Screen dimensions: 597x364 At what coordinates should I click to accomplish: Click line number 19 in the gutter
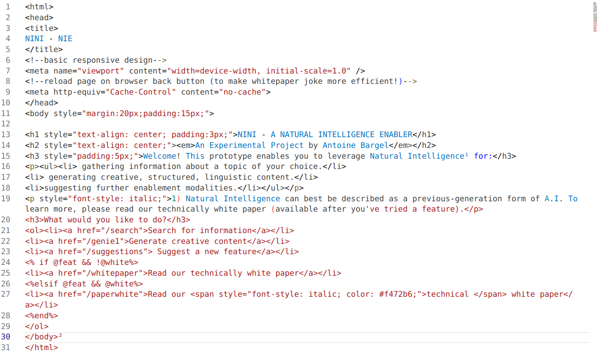tap(5, 199)
